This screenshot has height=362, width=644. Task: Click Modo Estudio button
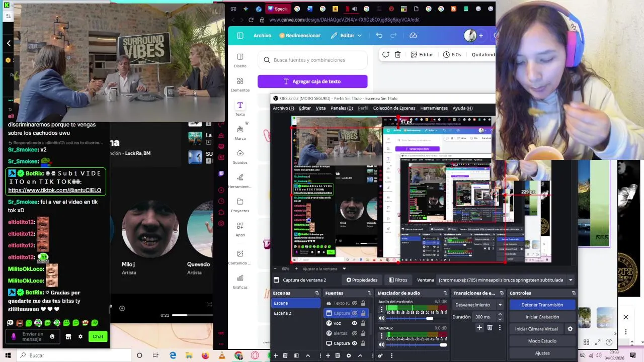[x=542, y=341]
